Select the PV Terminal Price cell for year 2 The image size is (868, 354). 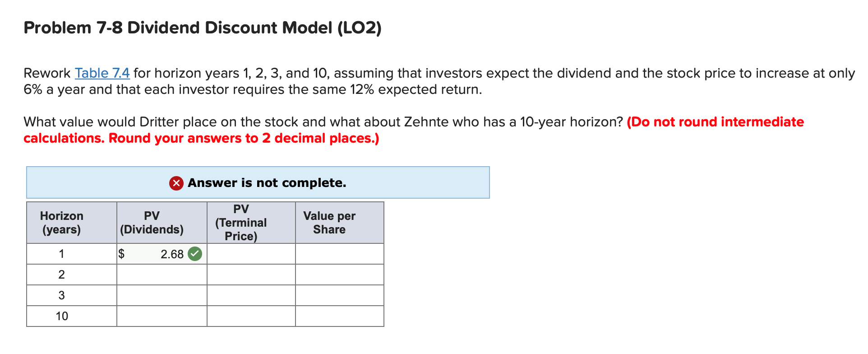point(250,274)
